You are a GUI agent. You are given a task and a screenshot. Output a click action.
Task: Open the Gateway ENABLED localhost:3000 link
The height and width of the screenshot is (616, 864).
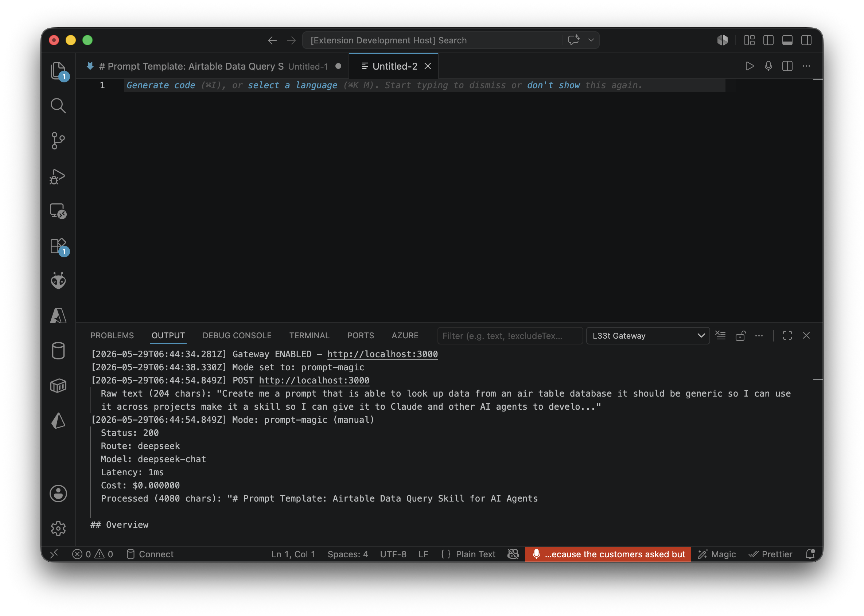[383, 354]
